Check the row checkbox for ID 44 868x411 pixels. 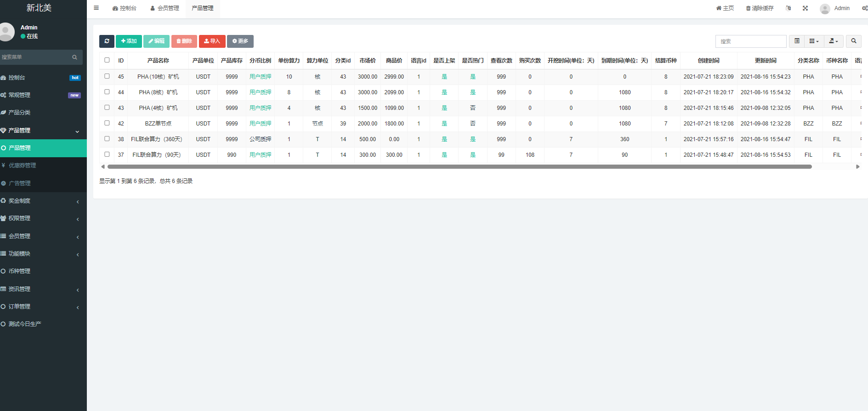(107, 92)
